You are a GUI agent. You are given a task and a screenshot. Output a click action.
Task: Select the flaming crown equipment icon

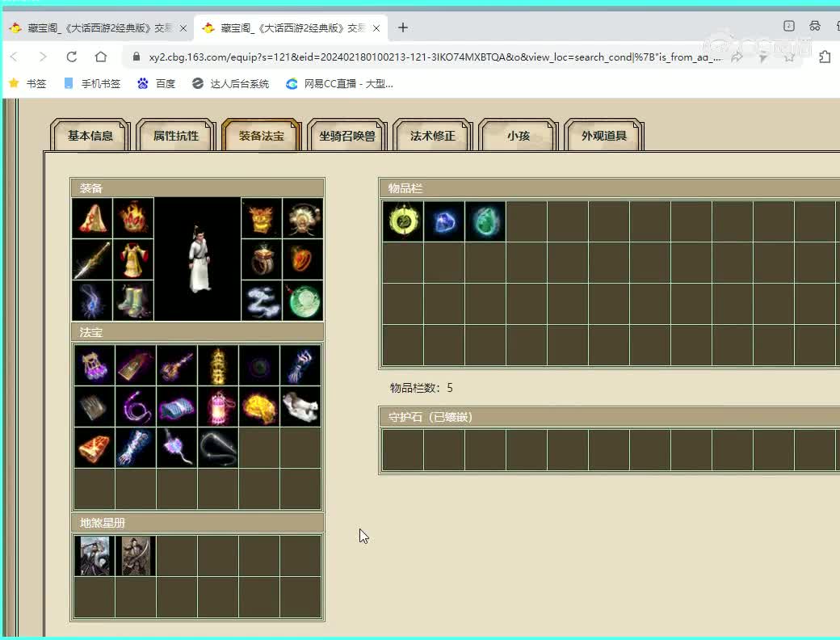point(133,218)
